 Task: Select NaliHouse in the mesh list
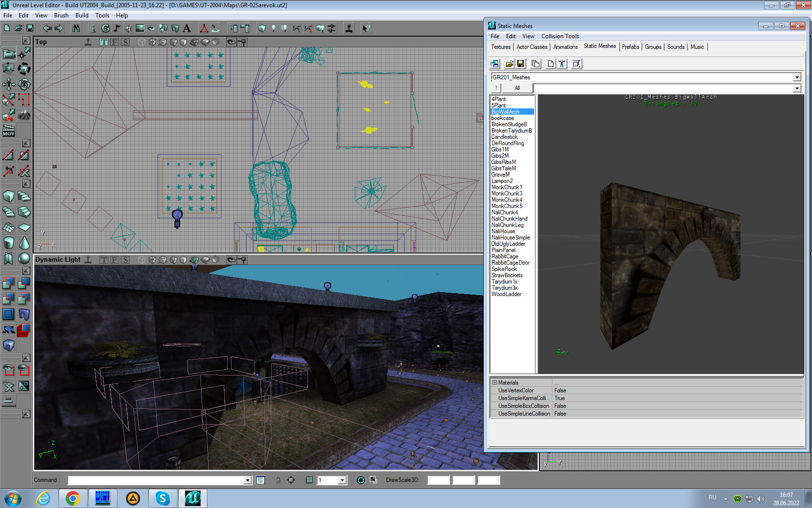(503, 231)
